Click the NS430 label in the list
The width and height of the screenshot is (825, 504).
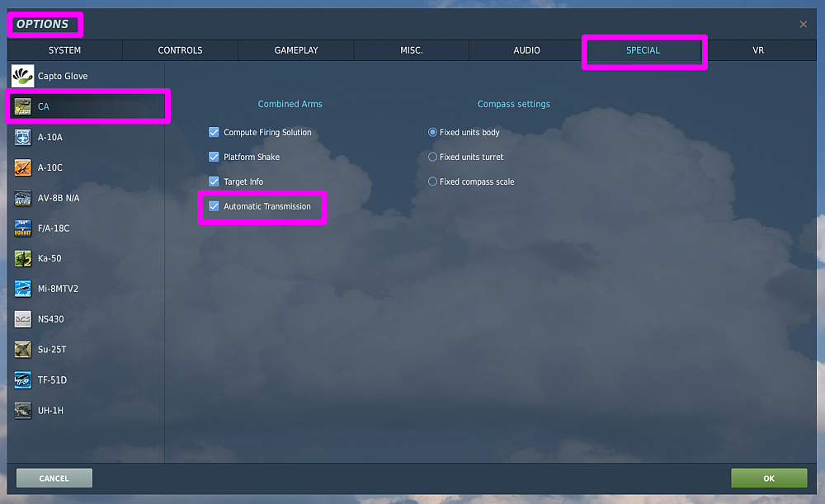[x=51, y=319]
